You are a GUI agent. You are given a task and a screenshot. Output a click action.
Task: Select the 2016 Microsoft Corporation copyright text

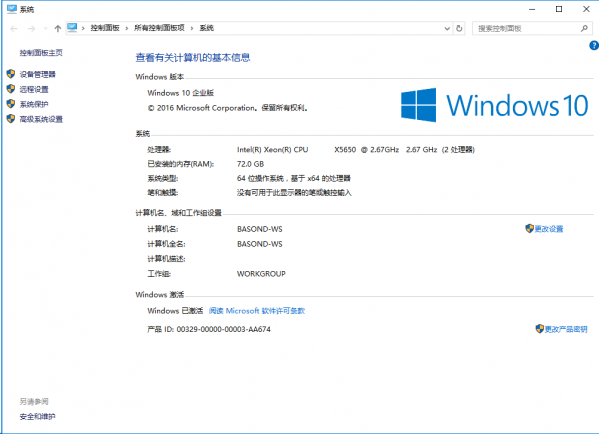228,108
